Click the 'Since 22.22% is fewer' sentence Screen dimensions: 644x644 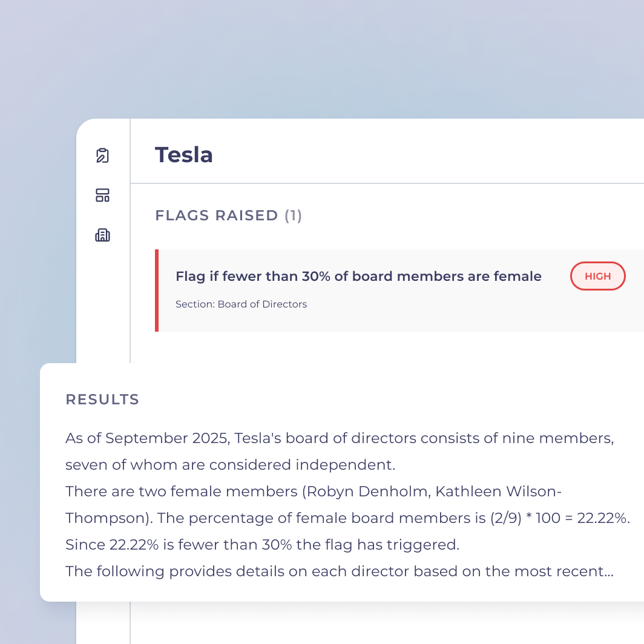point(262,545)
